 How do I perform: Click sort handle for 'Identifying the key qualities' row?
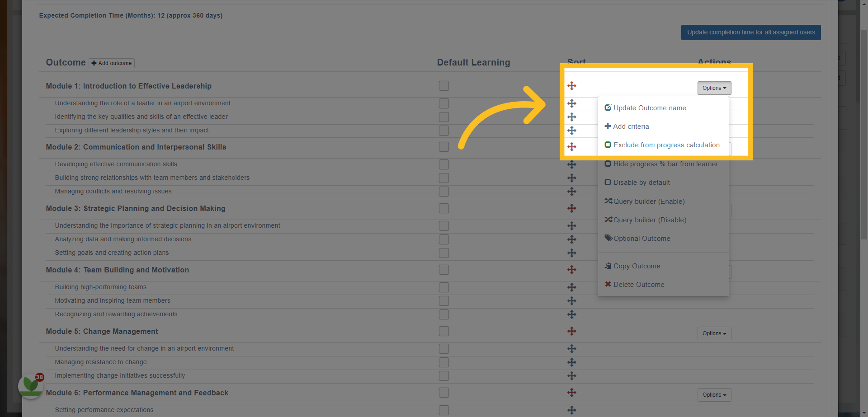click(571, 117)
